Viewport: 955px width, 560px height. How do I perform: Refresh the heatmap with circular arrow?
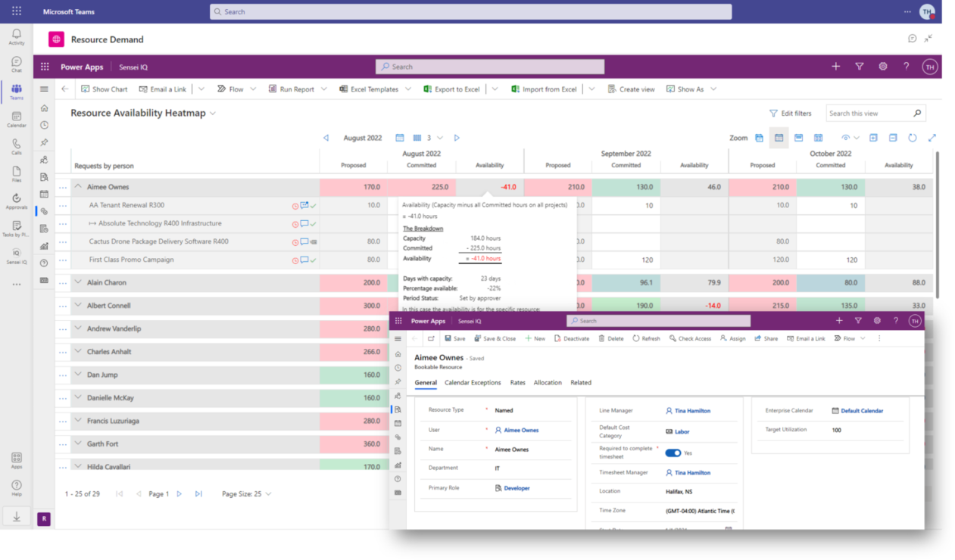coord(912,138)
